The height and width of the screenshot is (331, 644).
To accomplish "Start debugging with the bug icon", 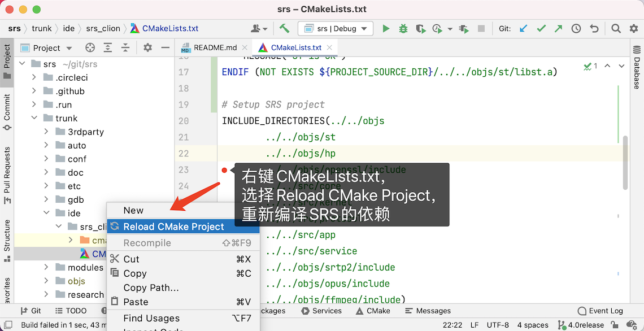I will pos(403,28).
